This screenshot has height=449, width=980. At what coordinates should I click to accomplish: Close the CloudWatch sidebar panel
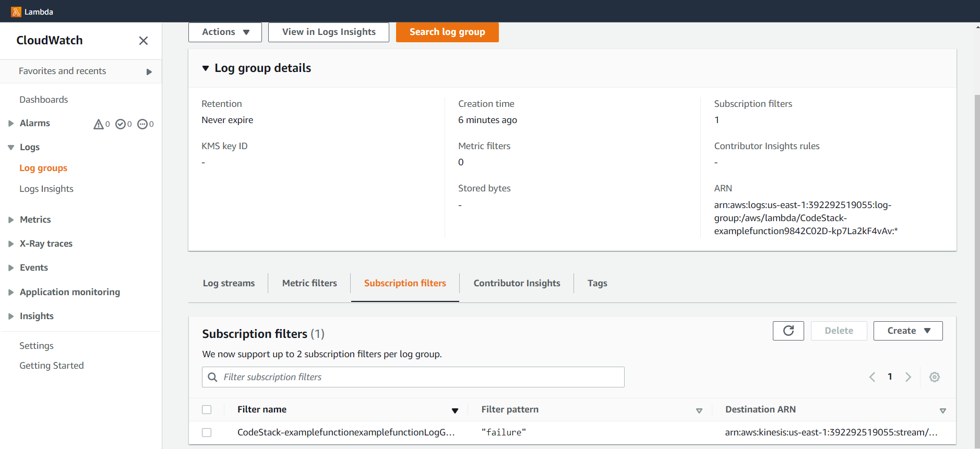click(x=144, y=41)
